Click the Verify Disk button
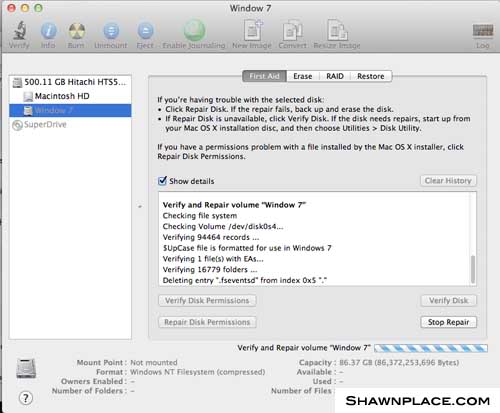Image resolution: width=500 pixels, height=413 pixels. point(448,301)
